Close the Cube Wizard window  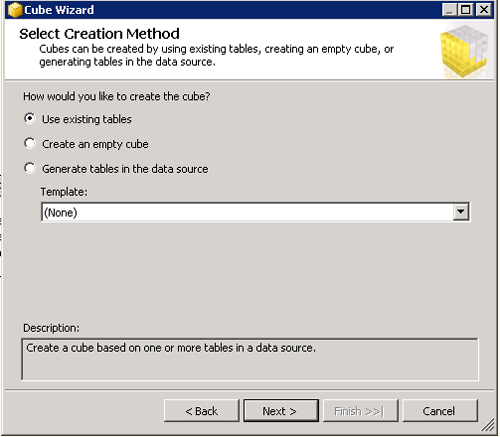click(484, 10)
